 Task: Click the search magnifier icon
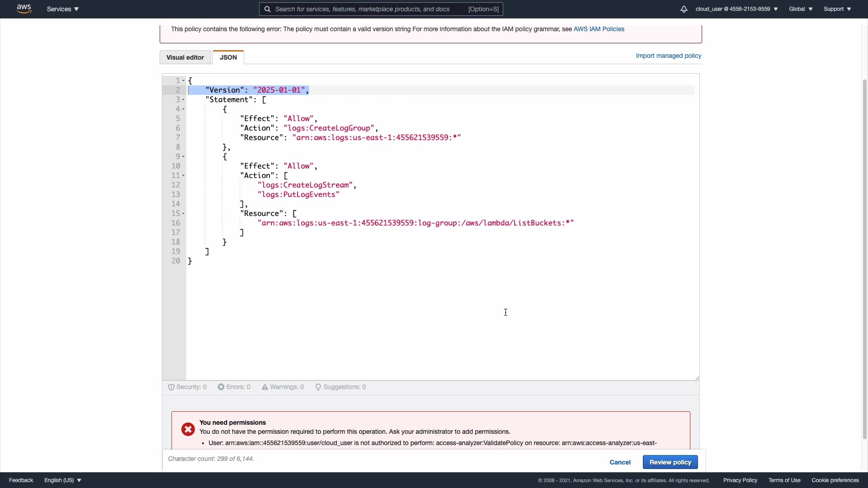pos(267,9)
